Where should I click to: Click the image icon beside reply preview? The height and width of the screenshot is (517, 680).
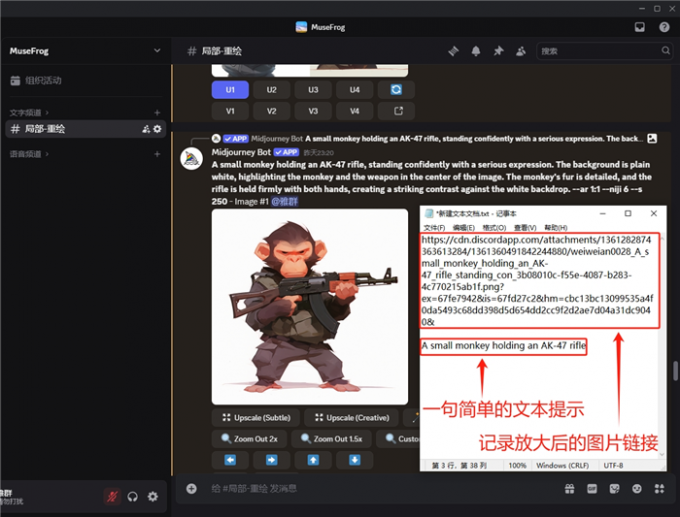(x=652, y=138)
